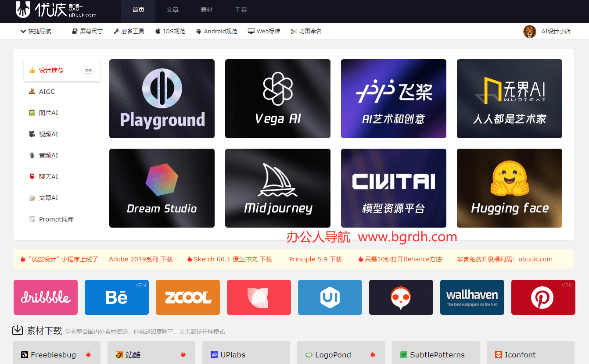Choose 聊天AI from the left sidebar
This screenshot has height=364, width=589.
(x=48, y=177)
